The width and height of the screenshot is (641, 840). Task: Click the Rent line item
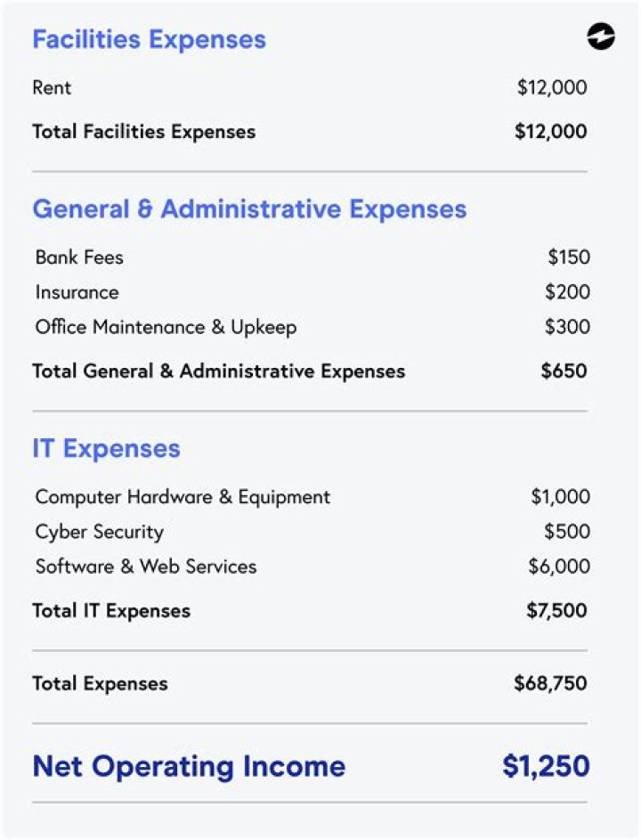pos(52,87)
